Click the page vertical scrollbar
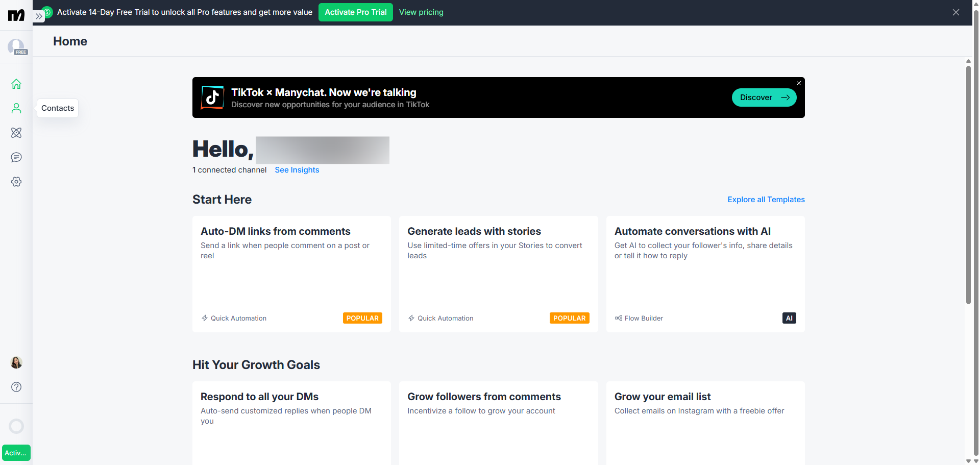 click(968, 184)
